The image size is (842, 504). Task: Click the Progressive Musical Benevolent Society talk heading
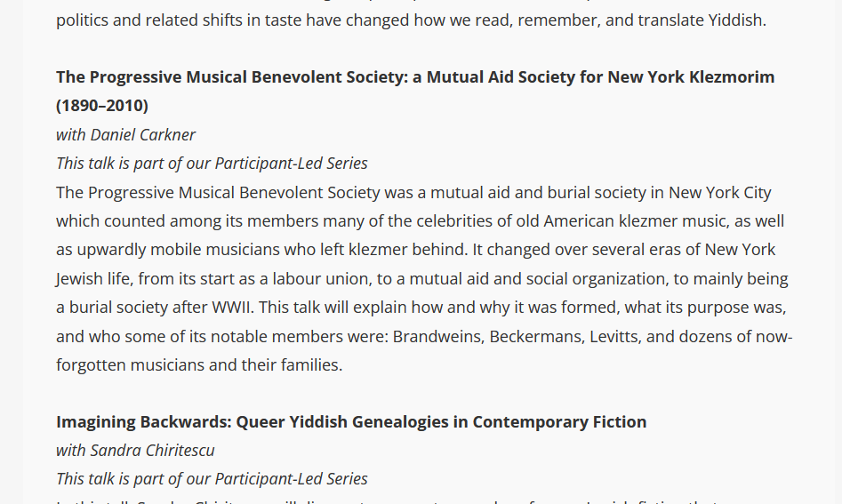click(x=414, y=77)
